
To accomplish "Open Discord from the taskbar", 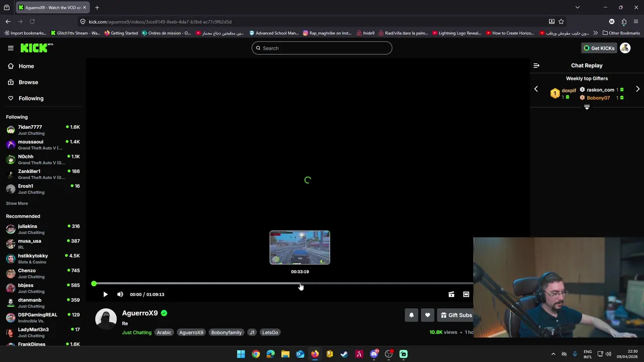I will point(374,354).
